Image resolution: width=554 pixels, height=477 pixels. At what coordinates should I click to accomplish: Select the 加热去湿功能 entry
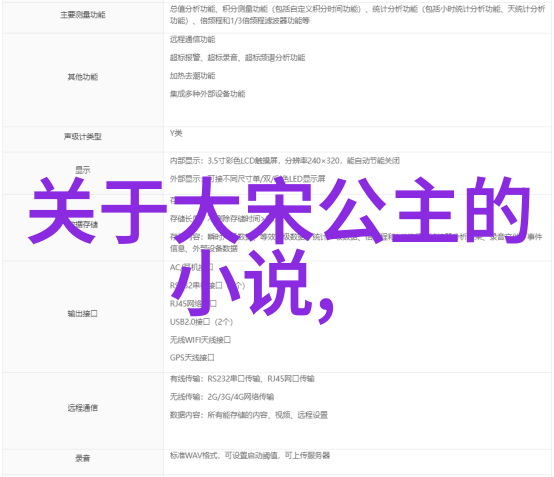pos(193,76)
